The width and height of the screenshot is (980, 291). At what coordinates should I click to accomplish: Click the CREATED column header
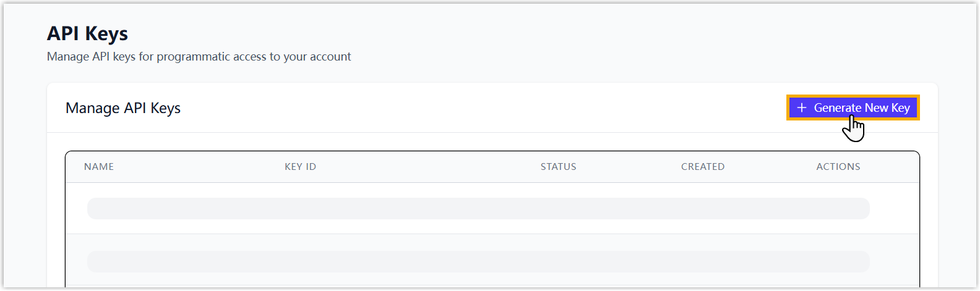pos(702,167)
